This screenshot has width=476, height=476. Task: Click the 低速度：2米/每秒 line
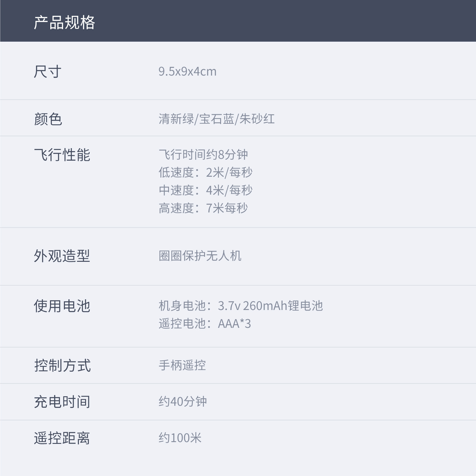pyautogui.click(x=206, y=173)
